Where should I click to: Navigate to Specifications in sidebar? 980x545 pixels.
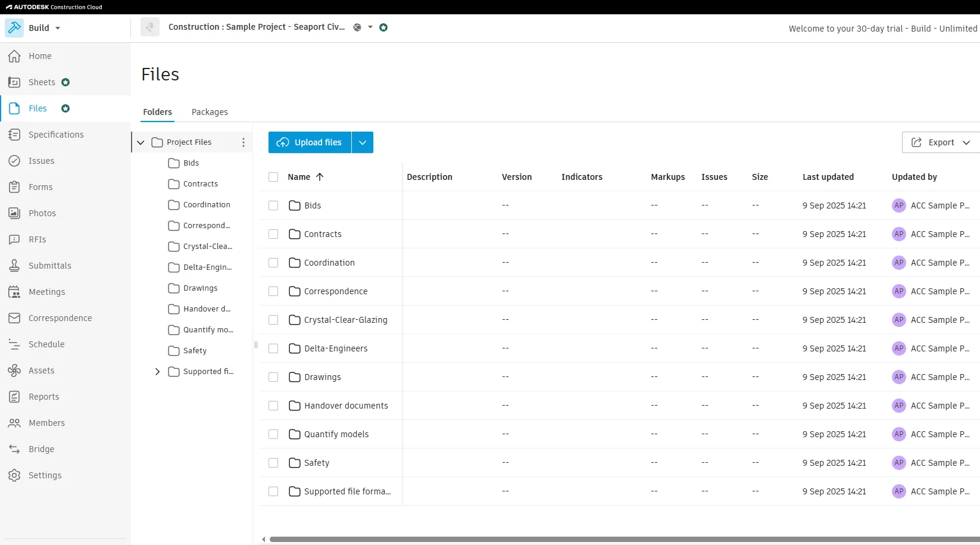55,135
